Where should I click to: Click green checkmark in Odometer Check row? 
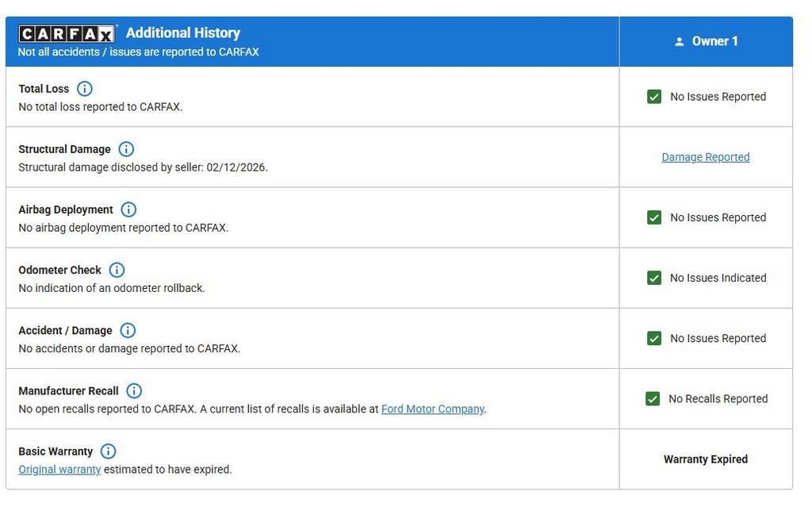click(x=654, y=278)
